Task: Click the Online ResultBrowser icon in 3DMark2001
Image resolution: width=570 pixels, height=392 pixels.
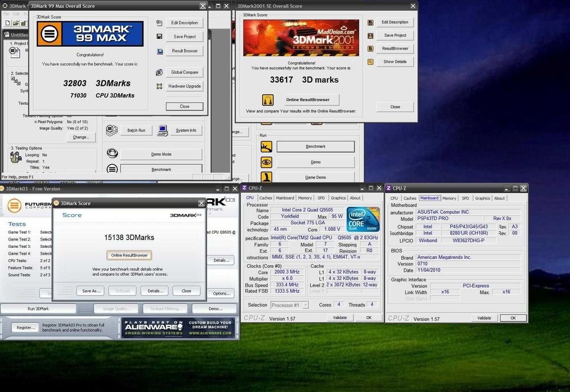Action: tap(268, 100)
